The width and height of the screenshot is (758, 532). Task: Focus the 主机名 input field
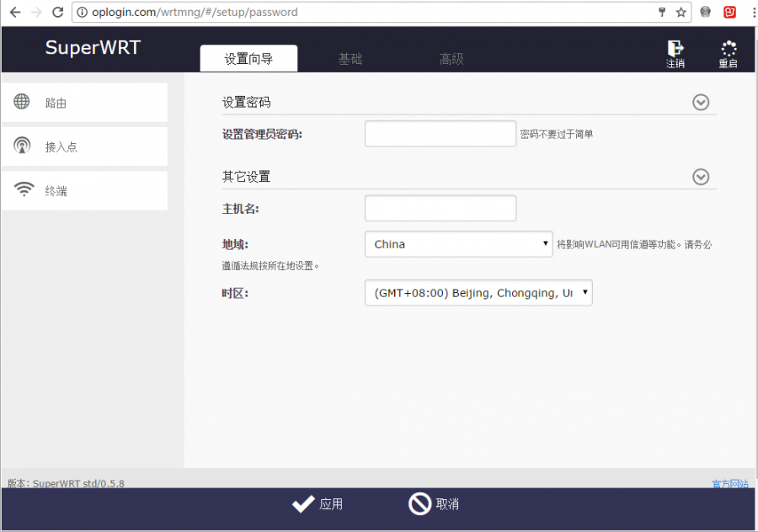(440, 208)
